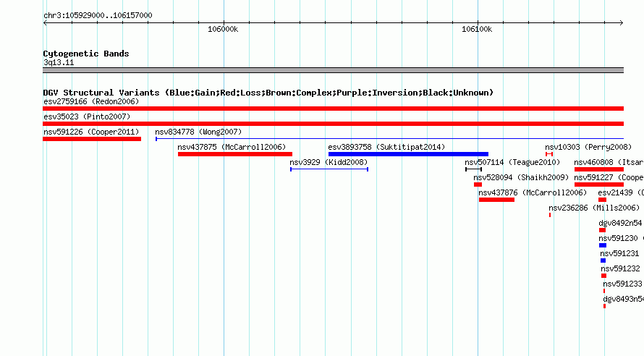Click the red loss bar under esv2759166
Viewport: 644px width, 356px height.
tap(333, 109)
